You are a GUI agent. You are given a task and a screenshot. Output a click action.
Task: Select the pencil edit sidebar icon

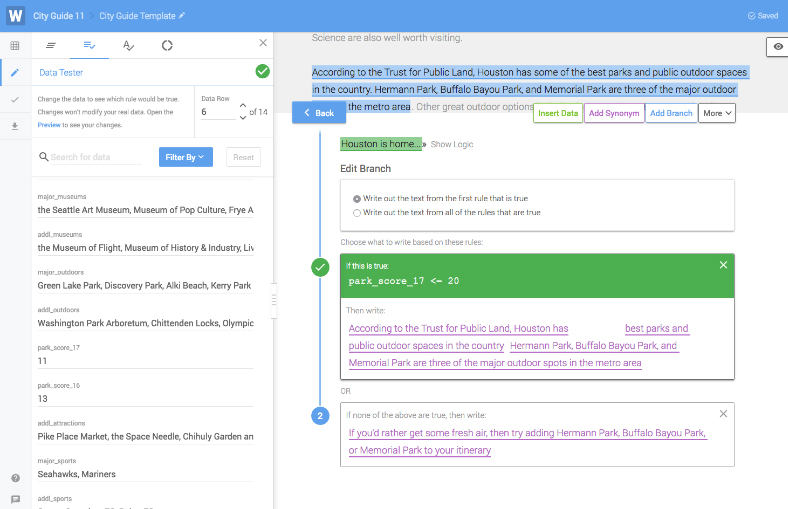pyautogui.click(x=15, y=73)
